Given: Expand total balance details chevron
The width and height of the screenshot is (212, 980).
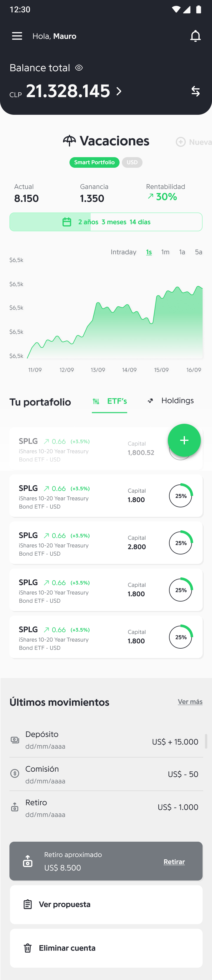Looking at the screenshot, I should [x=119, y=91].
